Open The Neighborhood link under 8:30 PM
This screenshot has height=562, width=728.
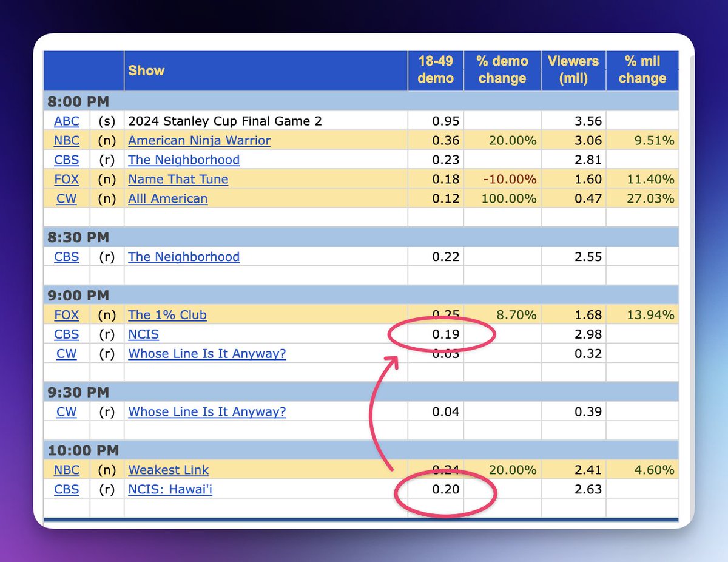click(184, 257)
